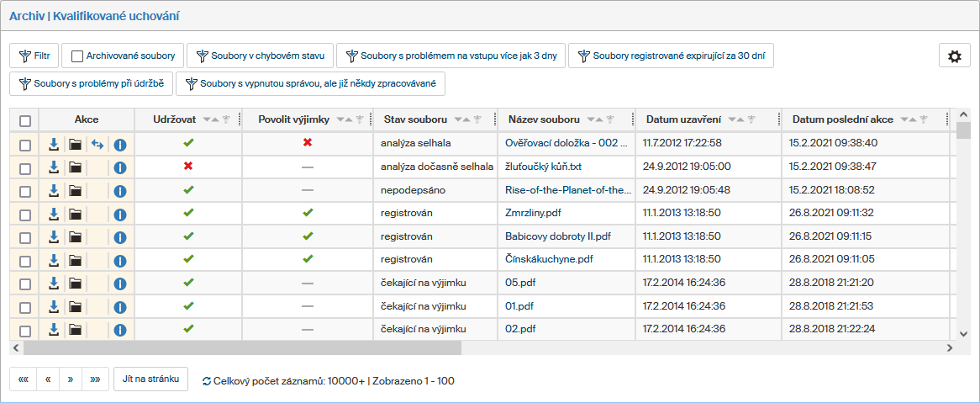
Task: Toggle the Archivované soubory checkbox
Action: (77, 56)
